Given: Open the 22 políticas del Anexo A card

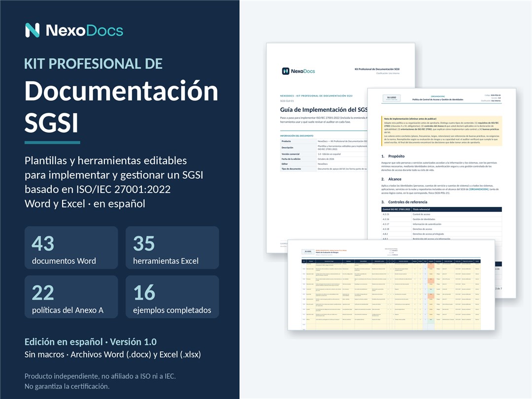Looking at the screenshot, I should pyautogui.click(x=71, y=297).
